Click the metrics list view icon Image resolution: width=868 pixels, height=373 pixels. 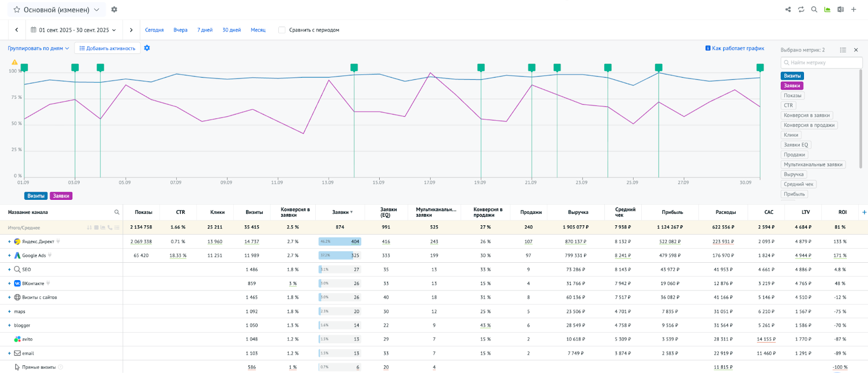point(843,50)
